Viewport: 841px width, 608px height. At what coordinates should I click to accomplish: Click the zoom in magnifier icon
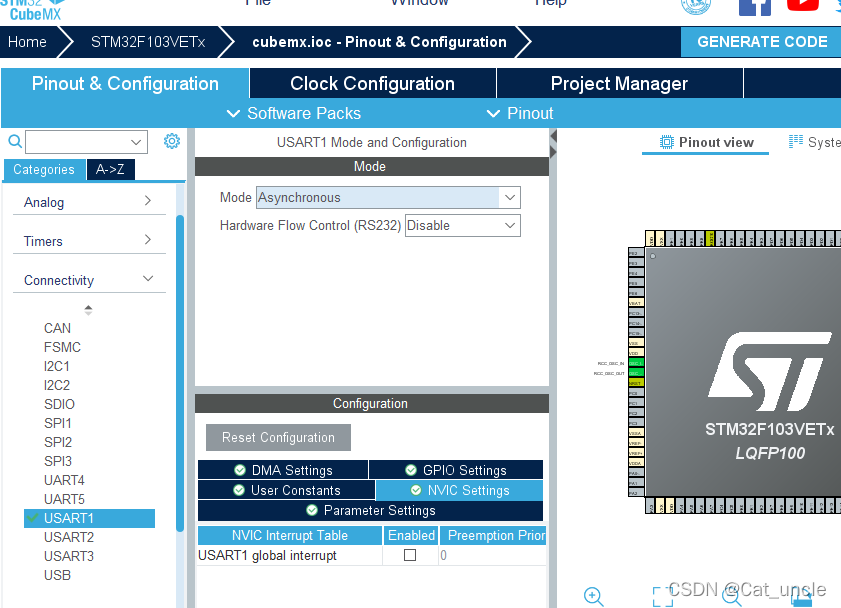click(x=593, y=597)
